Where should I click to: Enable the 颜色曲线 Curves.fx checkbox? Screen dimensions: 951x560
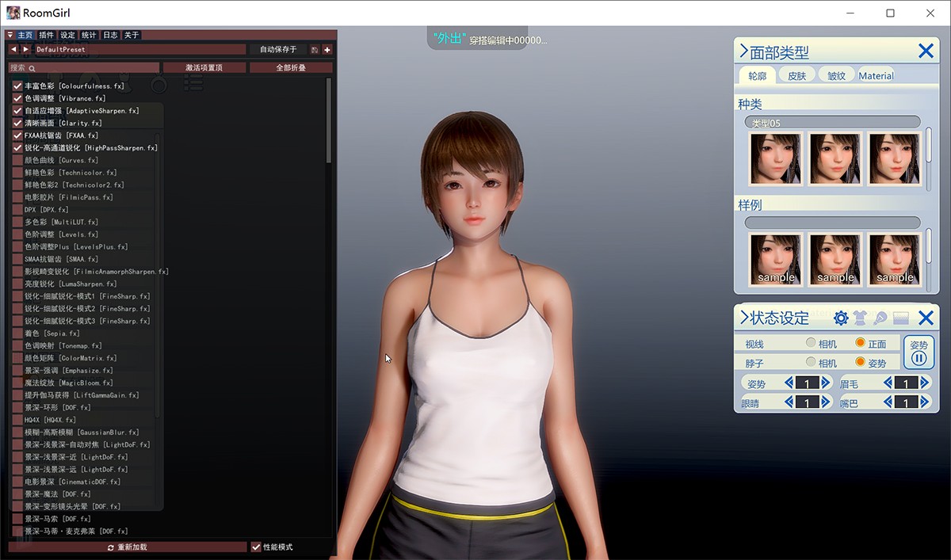tap(17, 160)
